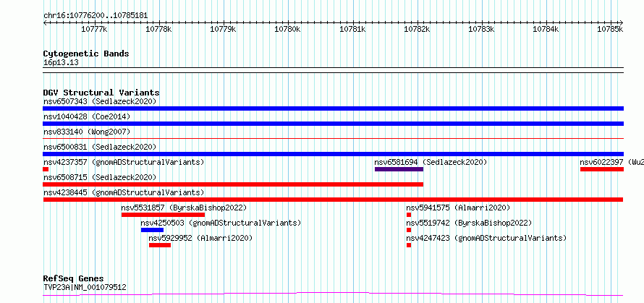
Task: Open nsv4247423 gnomAD variant label
Action: pyautogui.click(x=486, y=238)
